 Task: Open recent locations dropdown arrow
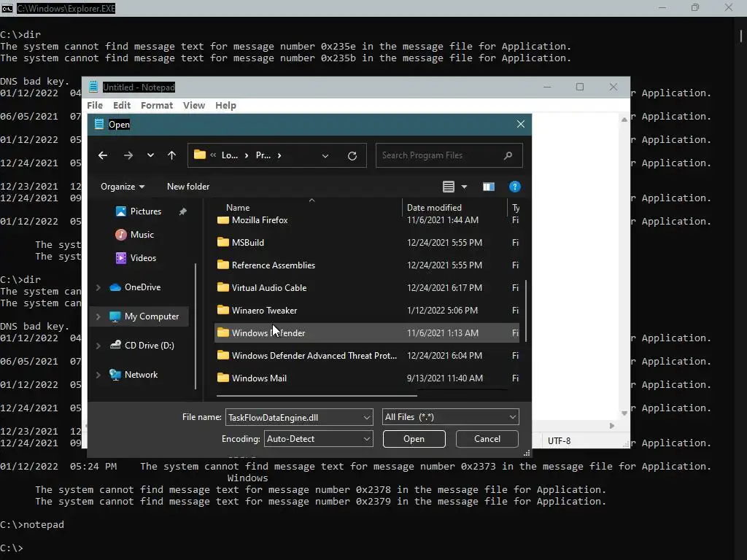point(150,155)
